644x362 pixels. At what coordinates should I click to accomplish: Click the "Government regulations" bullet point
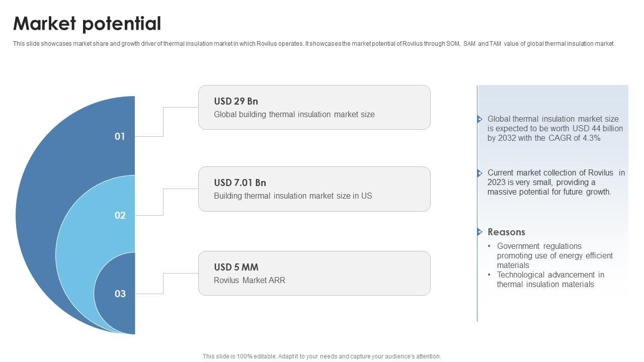pos(554,255)
